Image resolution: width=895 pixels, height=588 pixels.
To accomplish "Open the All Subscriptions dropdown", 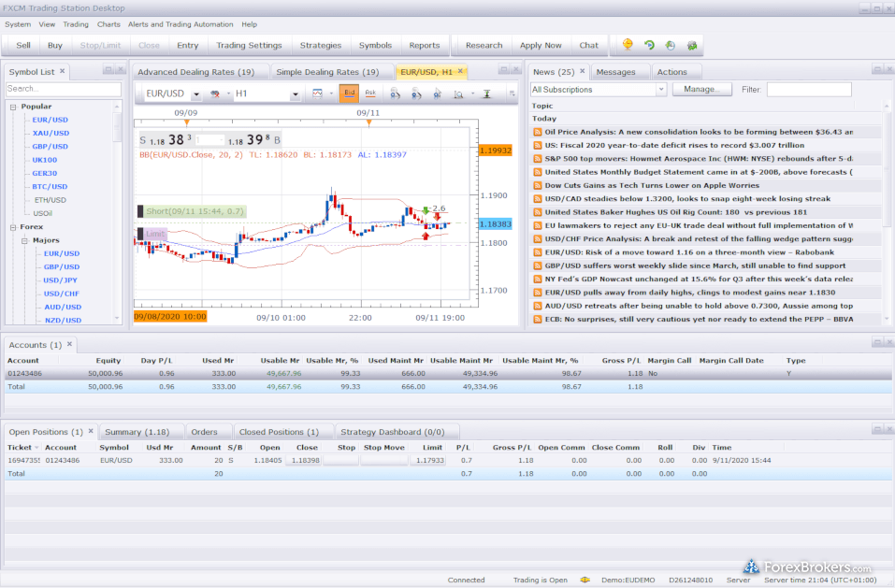I will (661, 90).
